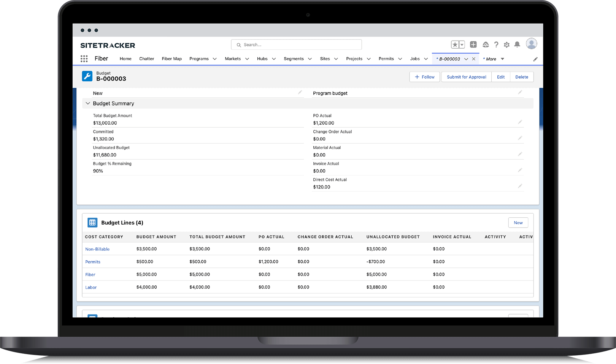Click the favorites star icon
Image resolution: width=616 pixels, height=364 pixels.
pyautogui.click(x=455, y=45)
